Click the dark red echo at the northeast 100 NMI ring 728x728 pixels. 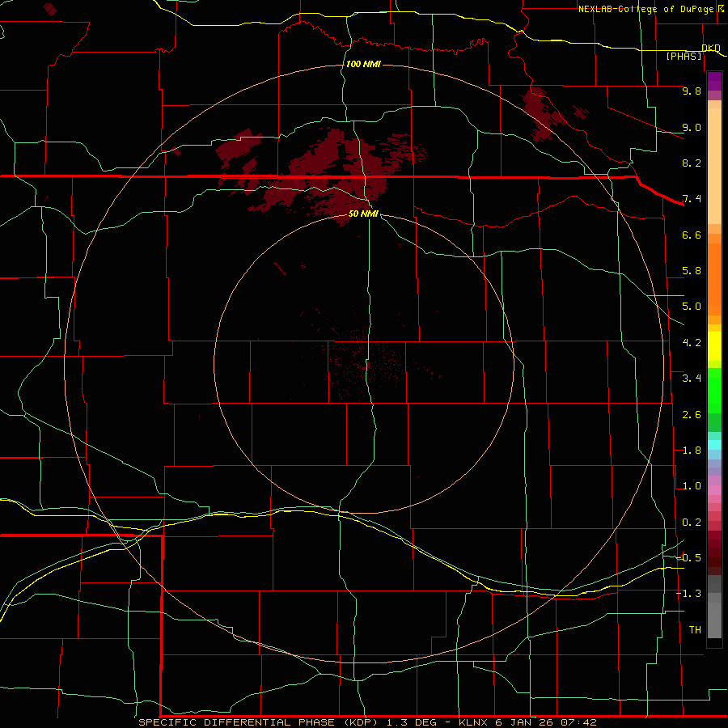(x=542, y=114)
